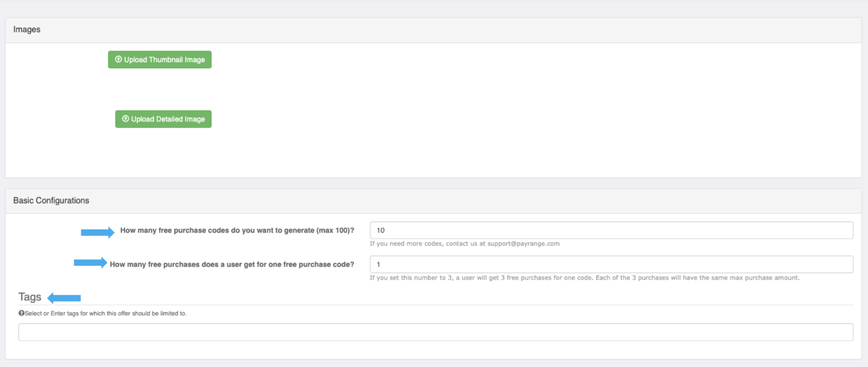Viewport: 868px width, 367px height.
Task: Click the 'How many free purchase codes' label
Action: (x=237, y=230)
